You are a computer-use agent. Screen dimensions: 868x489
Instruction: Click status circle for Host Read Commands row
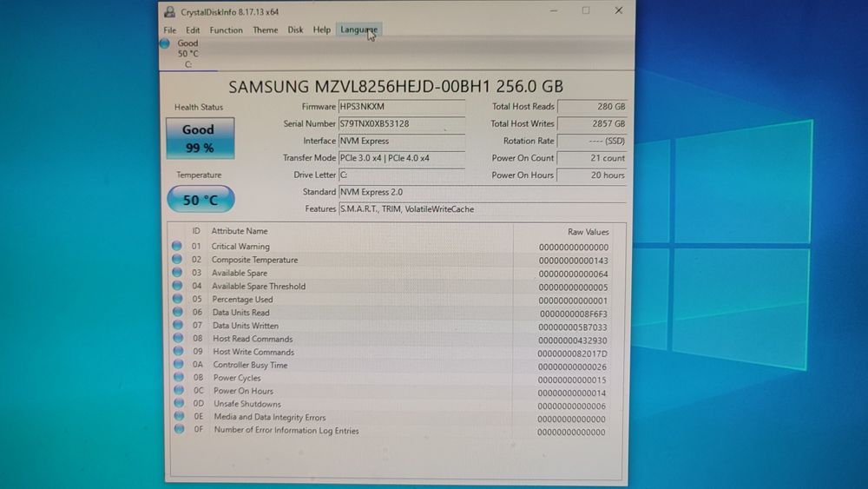pos(178,338)
